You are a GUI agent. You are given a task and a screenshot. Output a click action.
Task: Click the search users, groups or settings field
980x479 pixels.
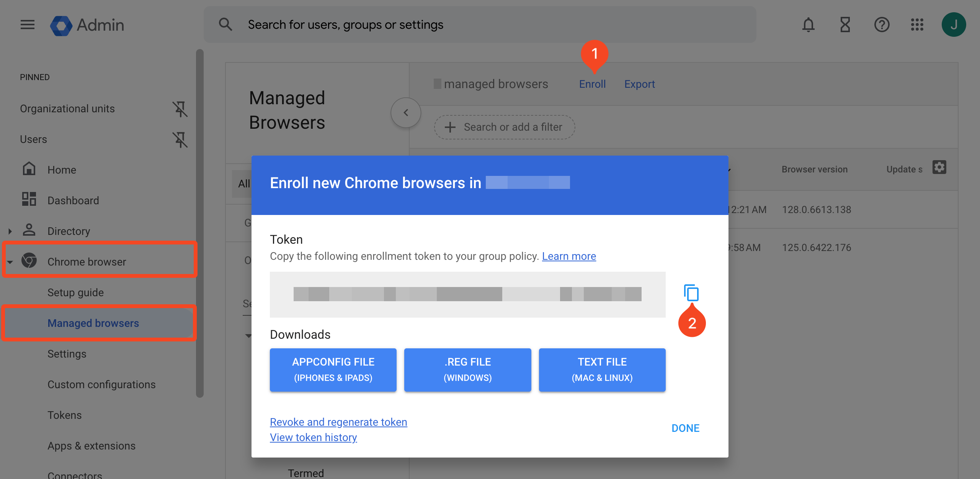point(480,25)
